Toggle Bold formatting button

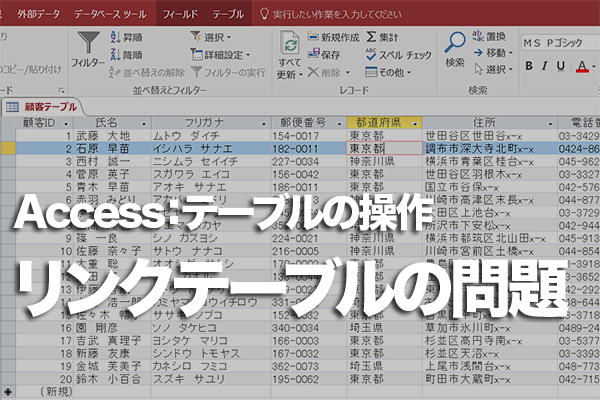click(x=529, y=66)
